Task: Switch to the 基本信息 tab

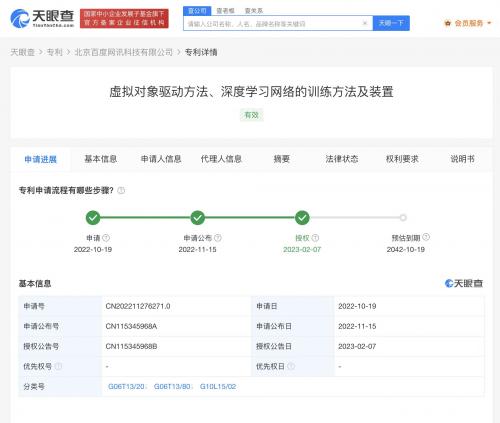Action: click(x=100, y=159)
